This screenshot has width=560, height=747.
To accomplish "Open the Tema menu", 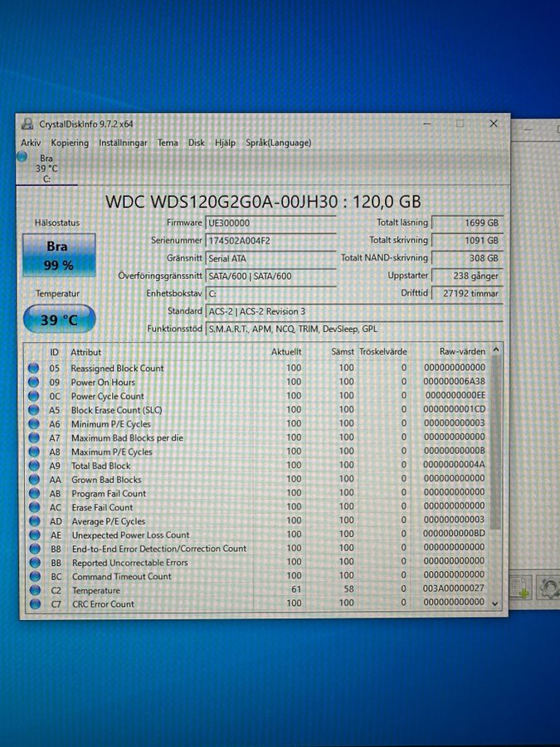I will [x=168, y=143].
